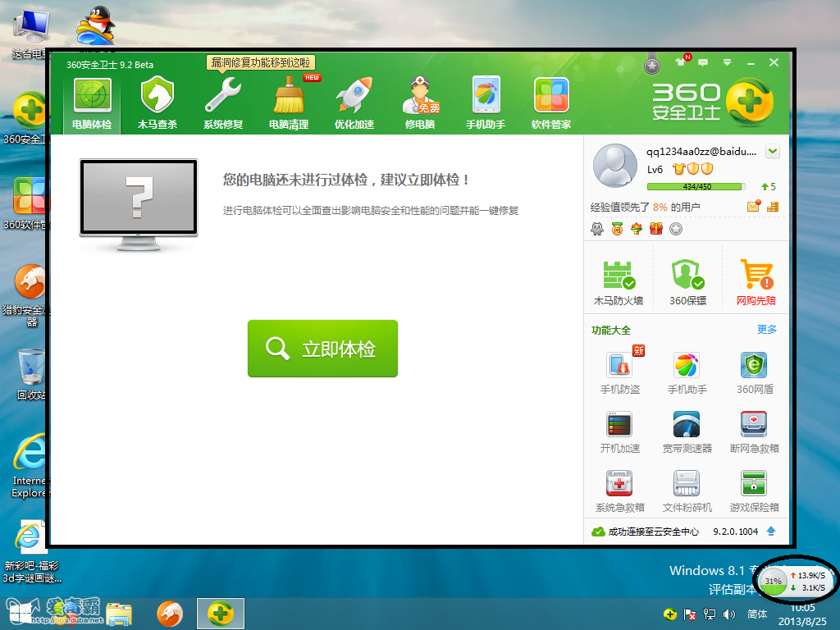Launch 宽带测速器 speed test tool
The width and height of the screenshot is (840, 630).
(x=687, y=433)
